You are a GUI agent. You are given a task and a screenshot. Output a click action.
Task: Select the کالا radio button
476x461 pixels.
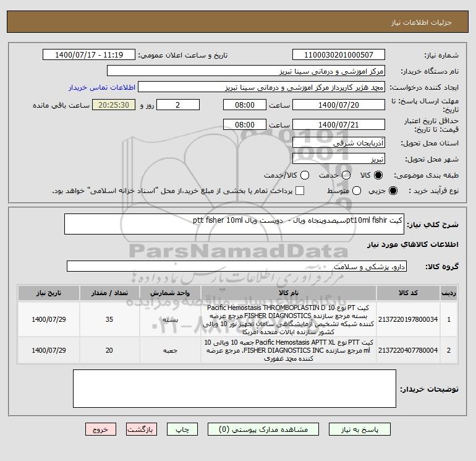click(378, 175)
